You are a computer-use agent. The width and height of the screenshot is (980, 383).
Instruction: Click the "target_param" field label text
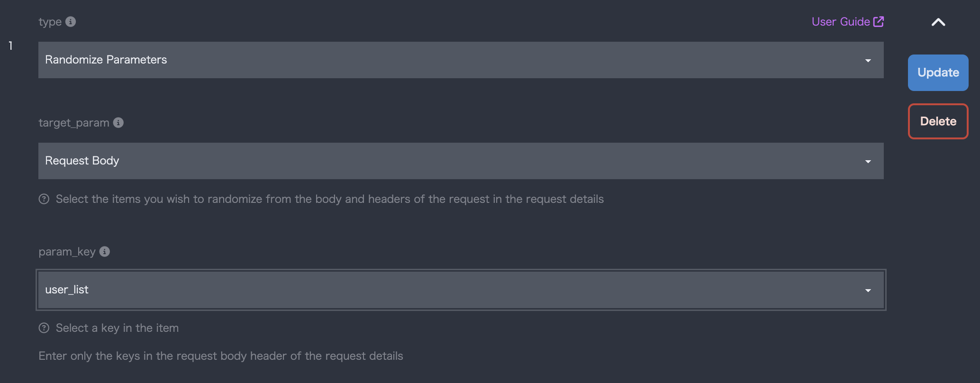pos(74,123)
